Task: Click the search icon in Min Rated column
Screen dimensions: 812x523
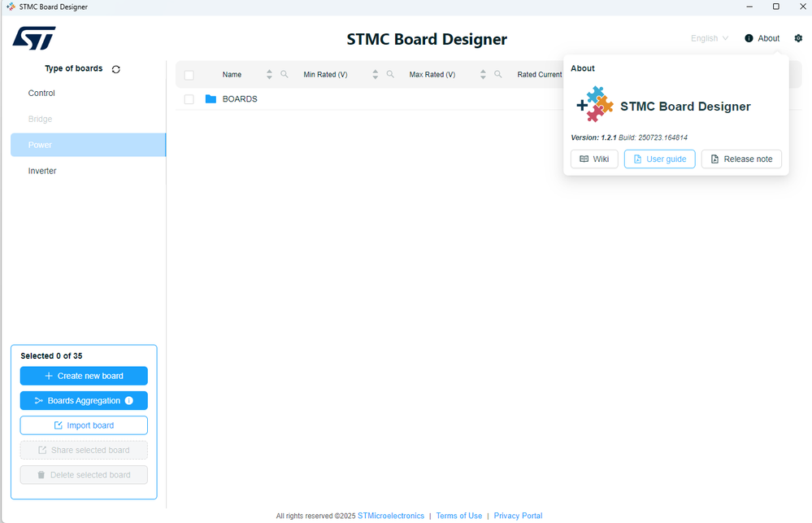Action: pos(390,74)
